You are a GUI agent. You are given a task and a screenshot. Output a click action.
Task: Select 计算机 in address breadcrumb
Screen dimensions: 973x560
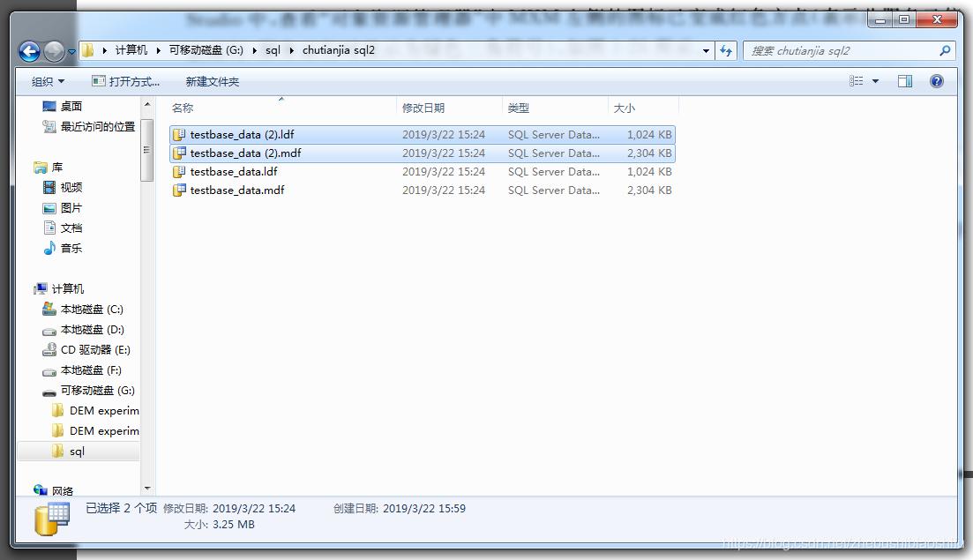coord(131,50)
